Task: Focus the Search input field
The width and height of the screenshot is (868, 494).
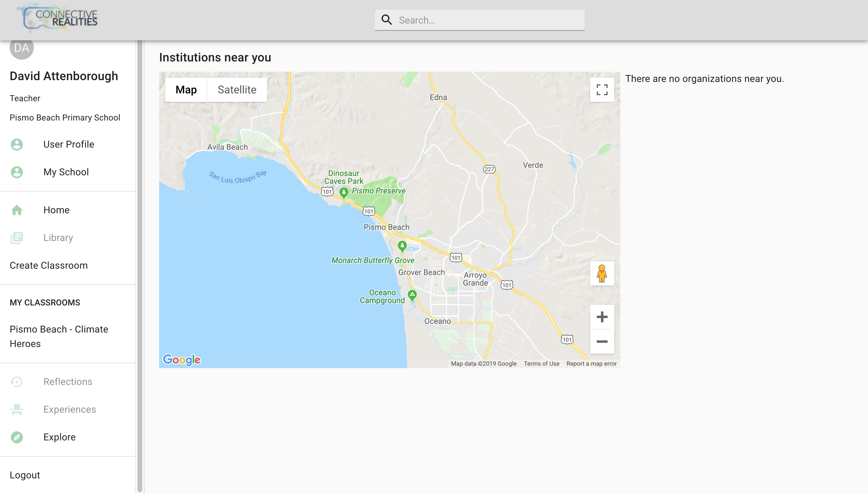Action: tap(489, 20)
